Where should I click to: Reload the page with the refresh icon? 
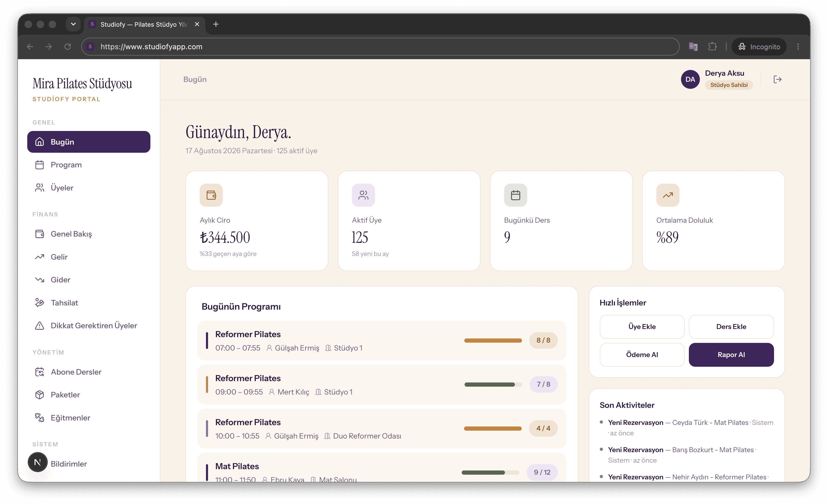pyautogui.click(x=68, y=46)
